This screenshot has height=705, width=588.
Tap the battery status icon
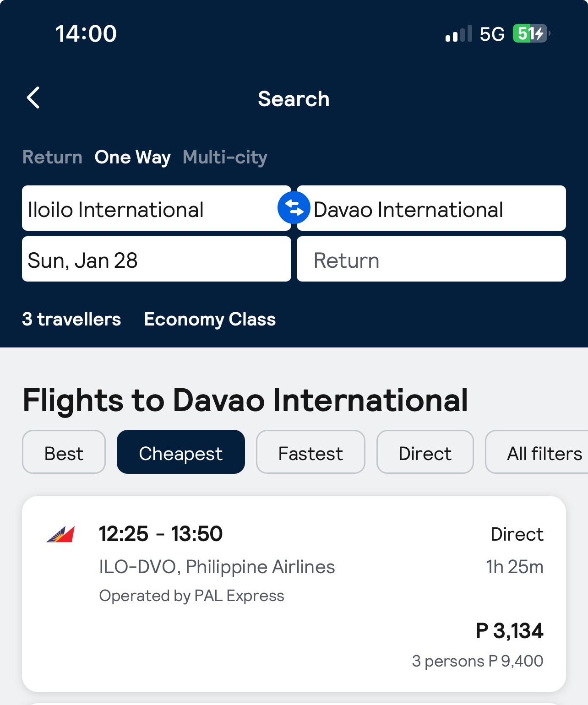click(531, 33)
